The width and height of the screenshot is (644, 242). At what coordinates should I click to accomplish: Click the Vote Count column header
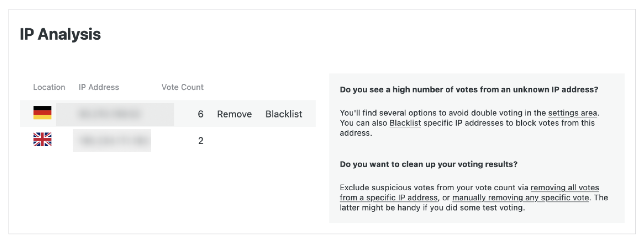point(182,87)
